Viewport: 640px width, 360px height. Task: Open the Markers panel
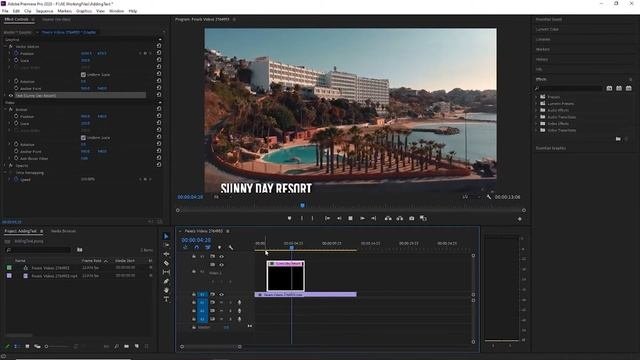point(542,49)
